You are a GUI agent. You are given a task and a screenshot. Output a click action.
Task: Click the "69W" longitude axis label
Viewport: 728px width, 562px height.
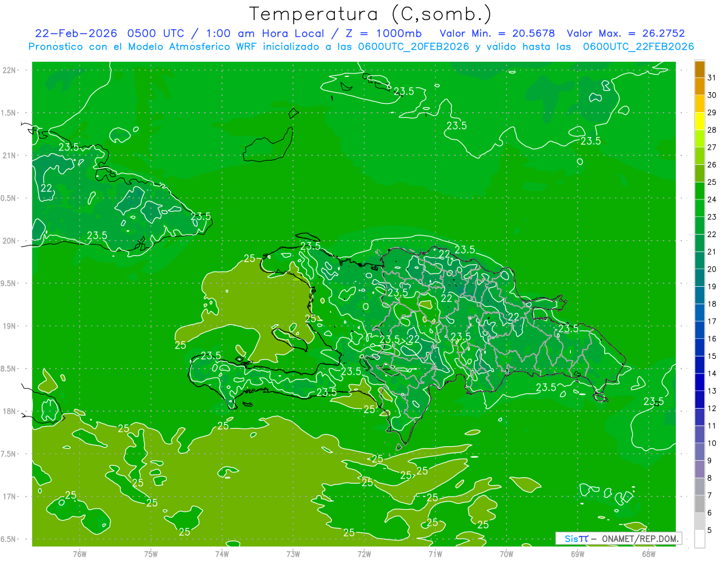pyautogui.click(x=577, y=554)
